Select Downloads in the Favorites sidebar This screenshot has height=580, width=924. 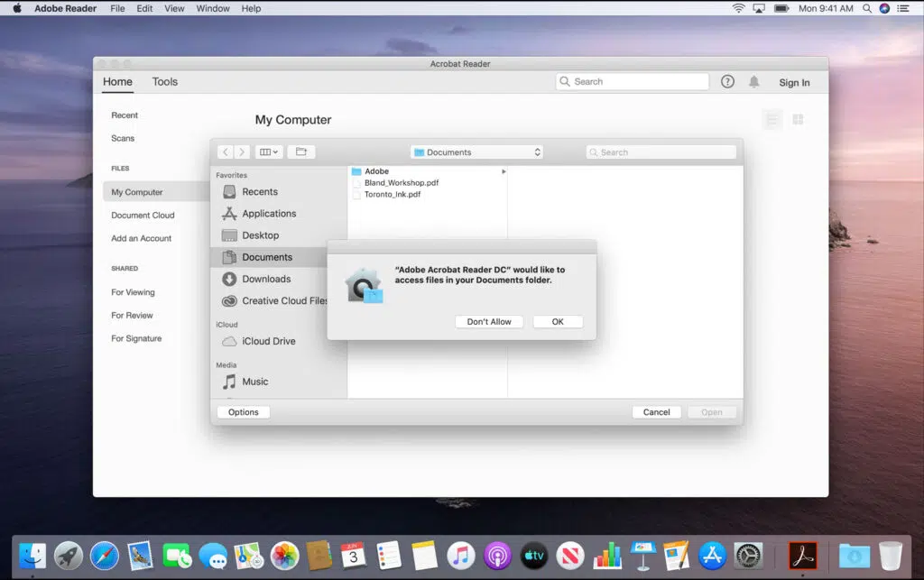coord(263,279)
